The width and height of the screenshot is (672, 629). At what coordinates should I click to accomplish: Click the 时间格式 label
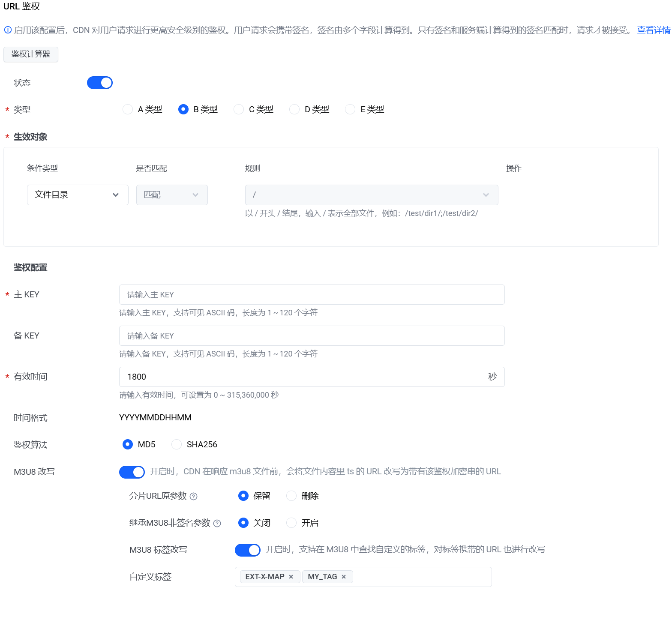point(30,418)
